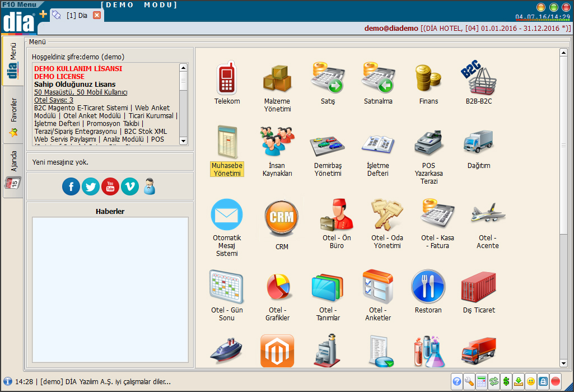
Task: Switch to the Ajanda side tab
Action: tap(13, 171)
